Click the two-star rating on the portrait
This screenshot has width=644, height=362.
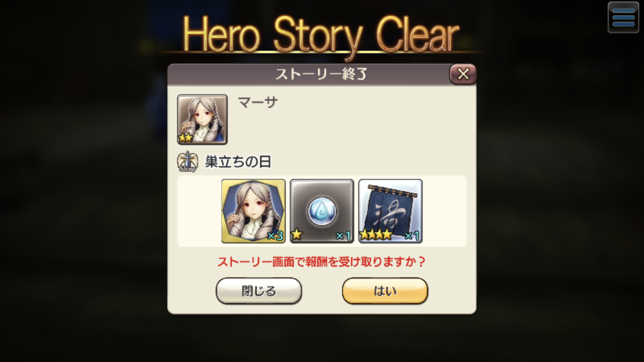click(x=186, y=138)
